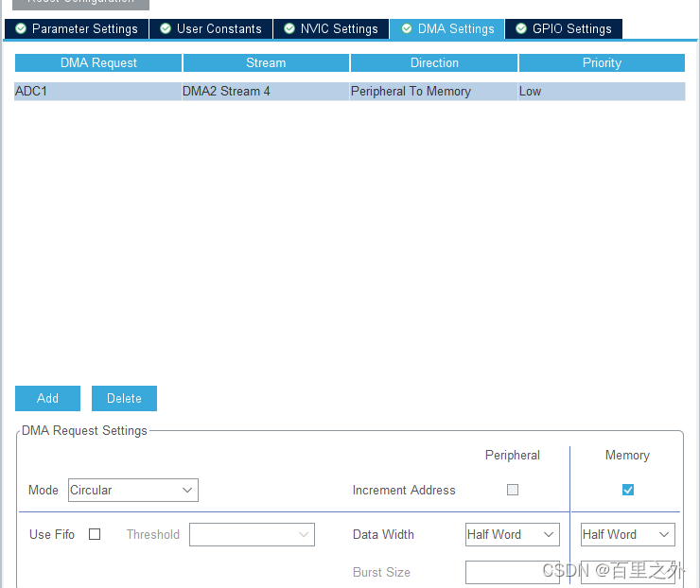Uncheck Memory Increment Address checkbox
The width and height of the screenshot is (700, 588).
(x=628, y=490)
